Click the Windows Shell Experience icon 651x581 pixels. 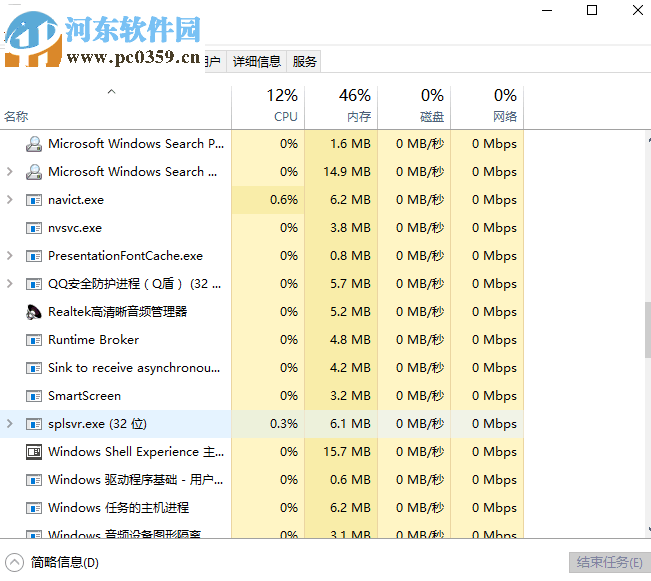click(x=34, y=452)
